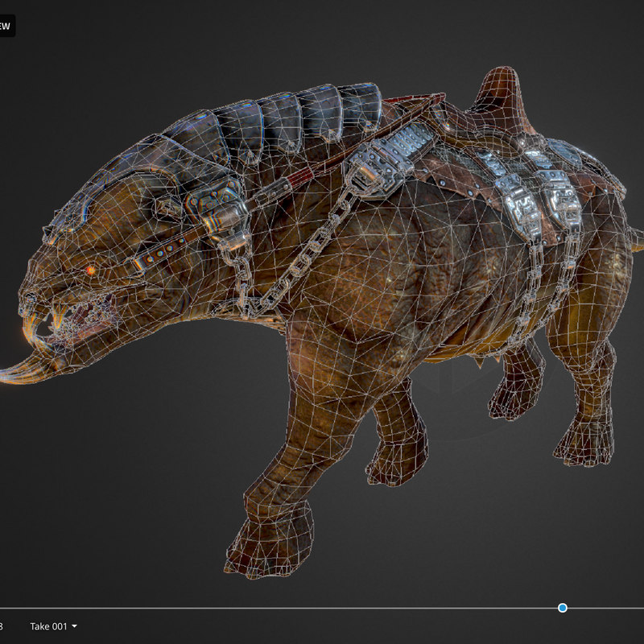Click the timeline track at its midpoint

click(322, 608)
